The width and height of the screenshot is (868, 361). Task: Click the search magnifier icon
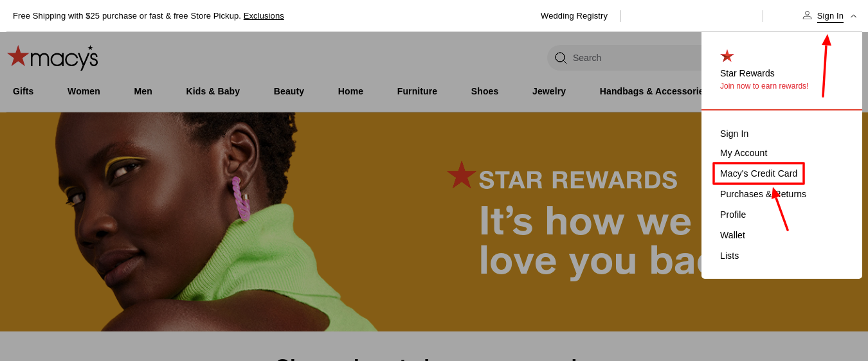[561, 58]
